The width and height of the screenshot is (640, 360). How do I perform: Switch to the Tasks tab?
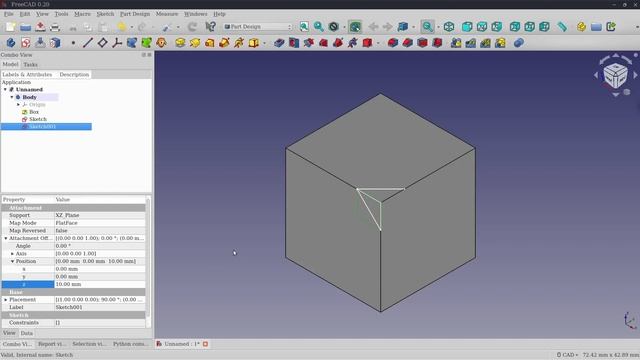coord(30,64)
